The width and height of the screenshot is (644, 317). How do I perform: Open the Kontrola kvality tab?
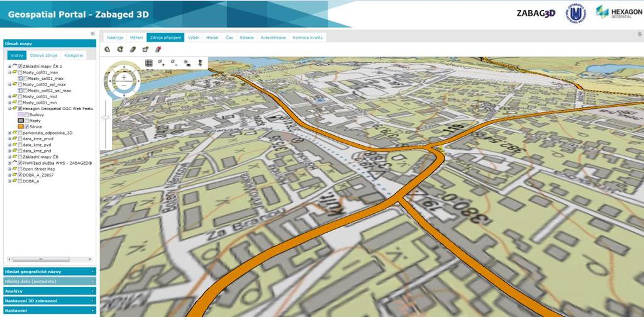[x=308, y=37]
